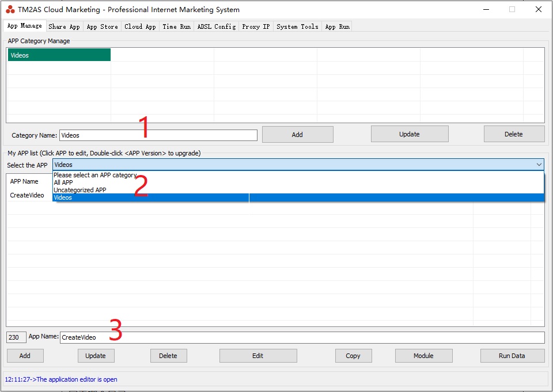Click the Category Name input field
The width and height of the screenshot is (553, 392).
click(x=158, y=135)
